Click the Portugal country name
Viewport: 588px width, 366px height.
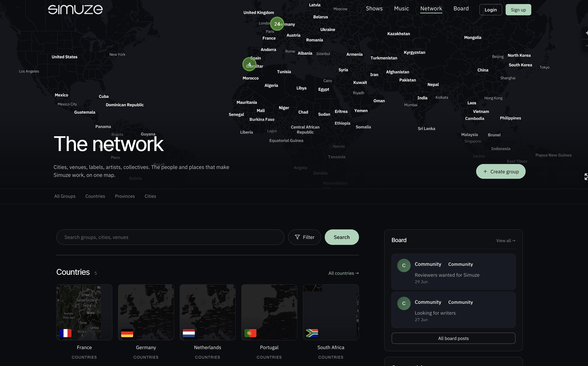pos(269,347)
